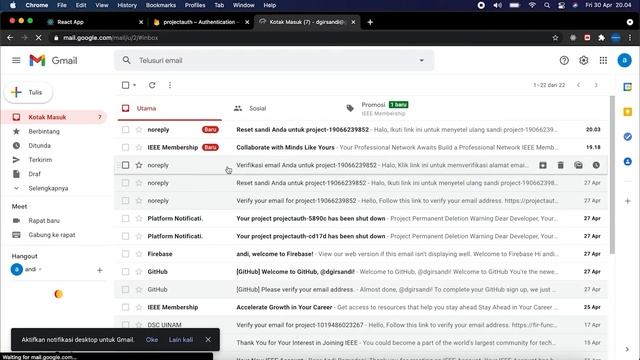Star the Verify your email for project-19066239852
The image size is (640, 360).
pos(139,201)
